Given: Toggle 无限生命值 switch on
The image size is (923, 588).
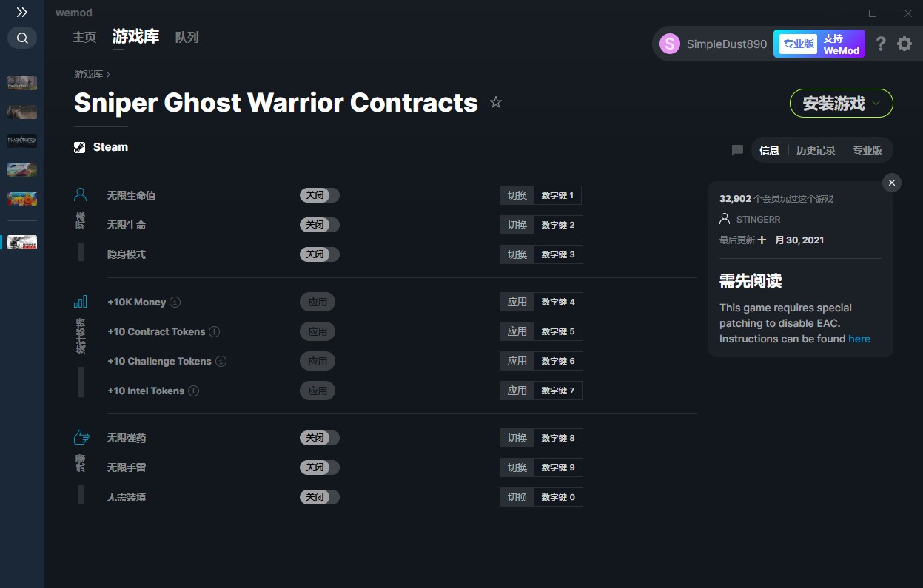Looking at the screenshot, I should pos(320,195).
